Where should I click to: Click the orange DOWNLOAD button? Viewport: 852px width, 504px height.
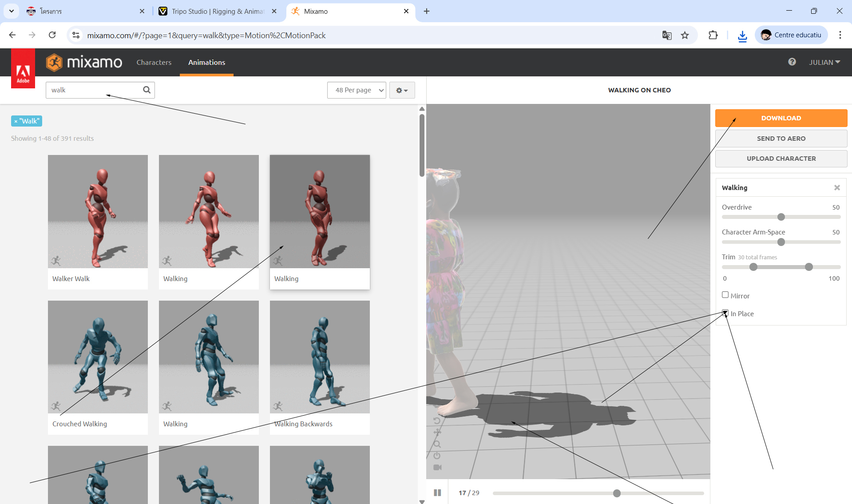[x=781, y=118]
